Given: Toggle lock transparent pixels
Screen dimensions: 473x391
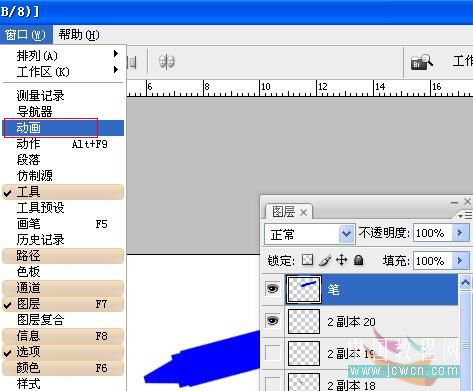Looking at the screenshot, I should pyautogui.click(x=307, y=260).
